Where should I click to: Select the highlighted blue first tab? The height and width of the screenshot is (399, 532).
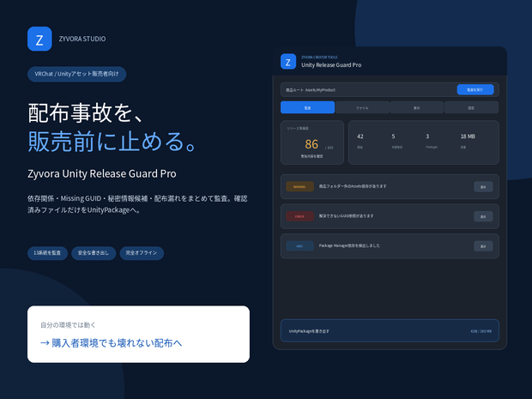(307, 107)
